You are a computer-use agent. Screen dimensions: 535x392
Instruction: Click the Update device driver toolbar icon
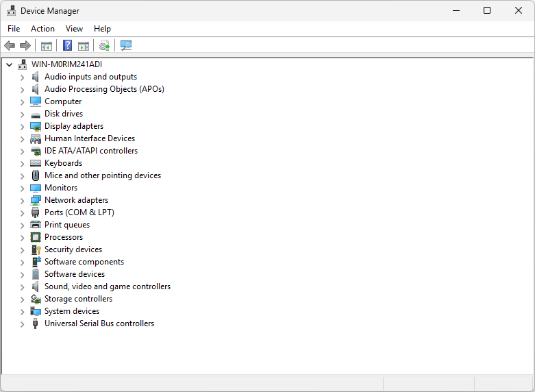tap(105, 45)
